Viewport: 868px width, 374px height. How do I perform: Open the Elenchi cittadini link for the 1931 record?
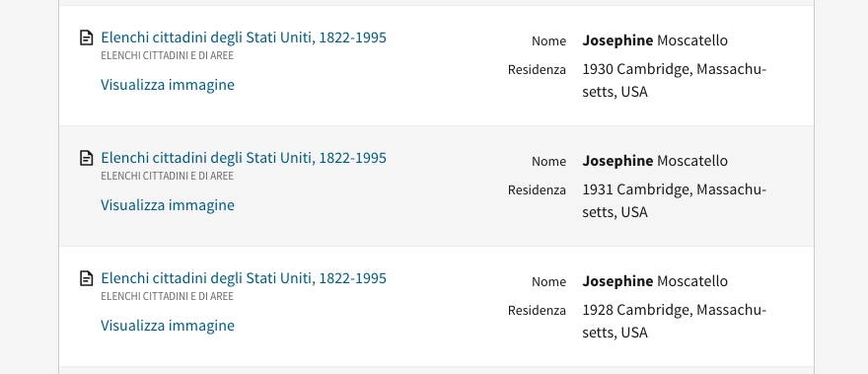(244, 158)
